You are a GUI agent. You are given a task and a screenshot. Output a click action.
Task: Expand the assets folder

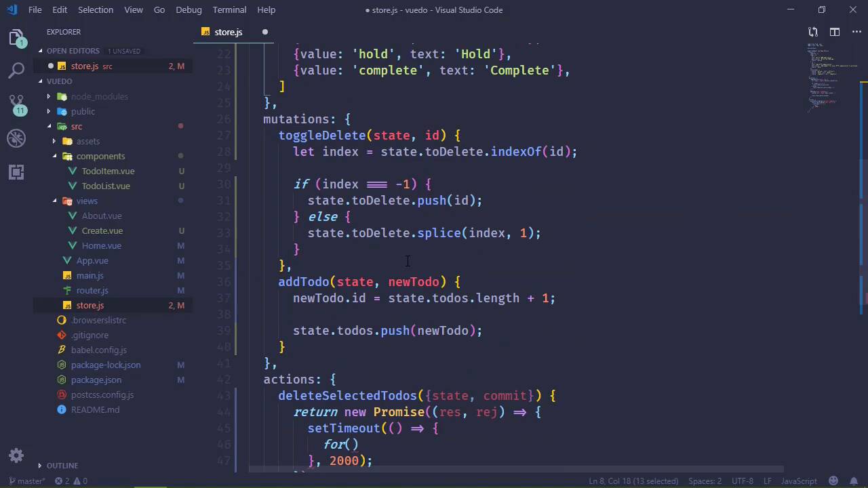(x=54, y=141)
